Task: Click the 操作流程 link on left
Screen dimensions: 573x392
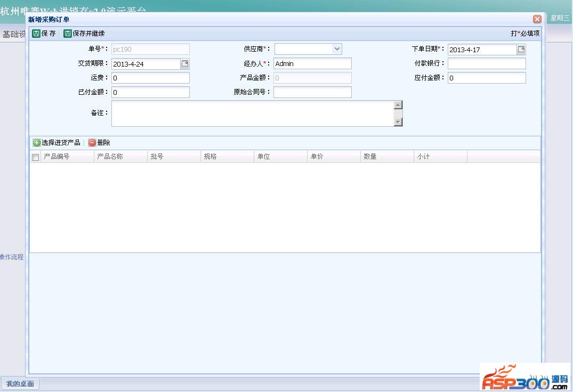Action: [12, 257]
